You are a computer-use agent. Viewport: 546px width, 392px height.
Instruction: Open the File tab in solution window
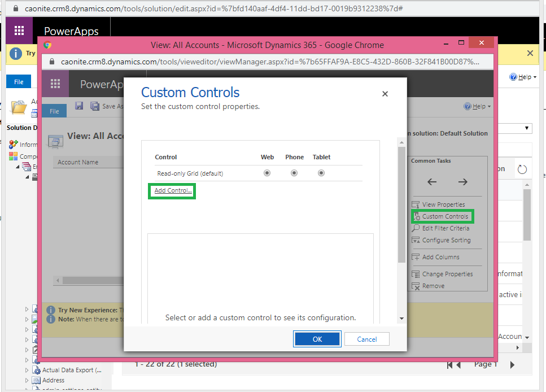pyautogui.click(x=19, y=82)
